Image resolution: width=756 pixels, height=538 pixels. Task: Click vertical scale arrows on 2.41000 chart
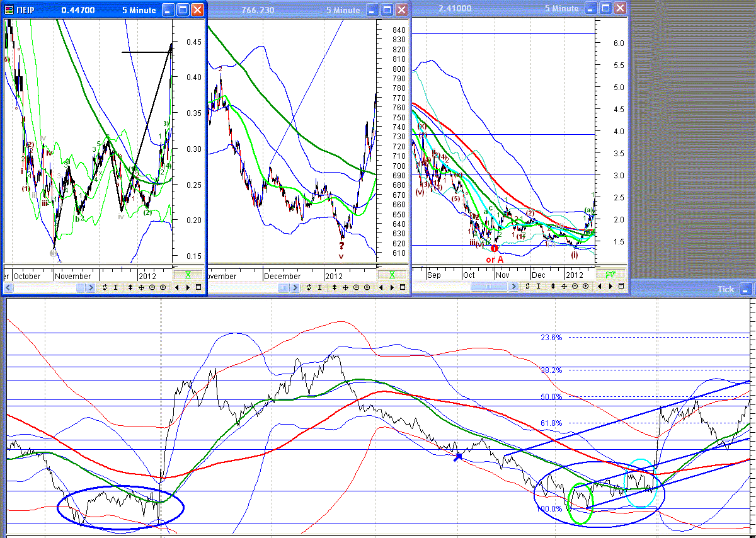click(x=554, y=287)
